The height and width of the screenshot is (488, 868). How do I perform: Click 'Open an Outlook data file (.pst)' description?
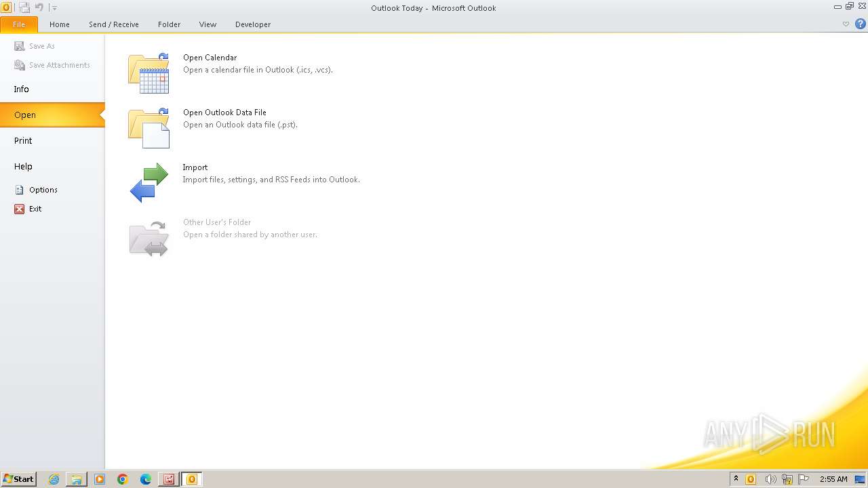(x=240, y=125)
